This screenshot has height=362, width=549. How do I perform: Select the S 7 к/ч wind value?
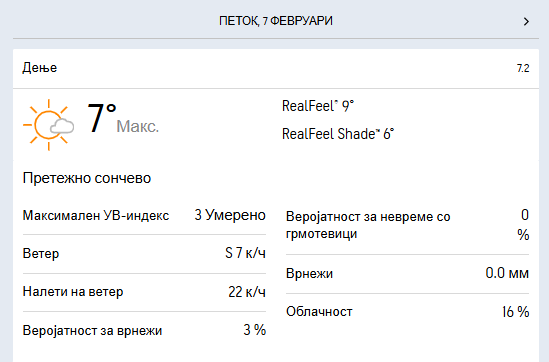(x=245, y=253)
